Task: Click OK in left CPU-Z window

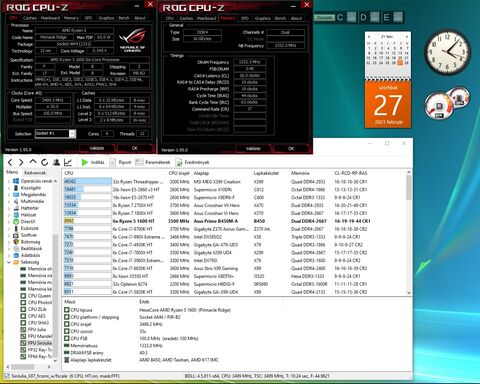Action: [x=135, y=148]
